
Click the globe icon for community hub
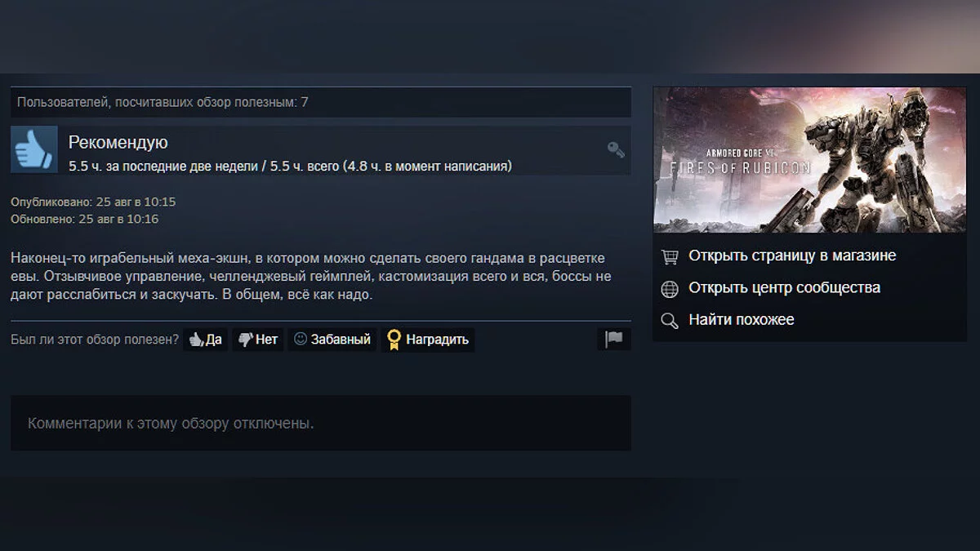pyautogui.click(x=670, y=288)
